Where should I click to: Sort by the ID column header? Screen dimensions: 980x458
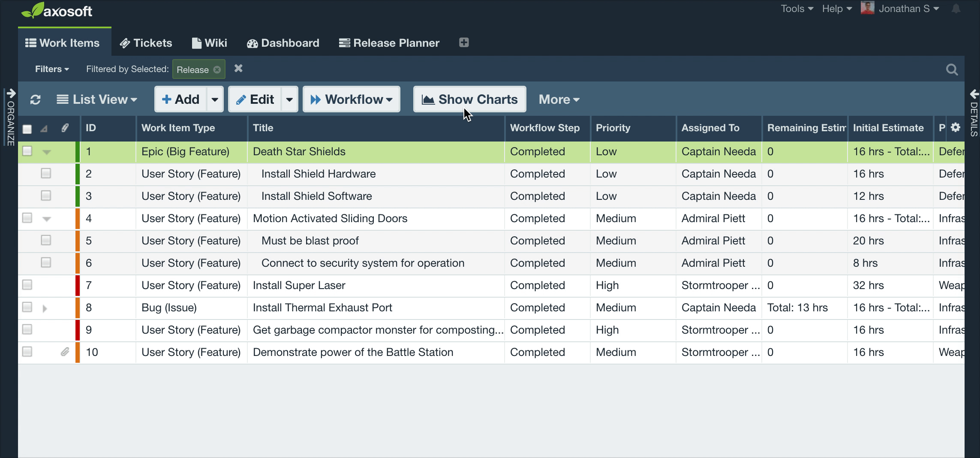pos(108,128)
